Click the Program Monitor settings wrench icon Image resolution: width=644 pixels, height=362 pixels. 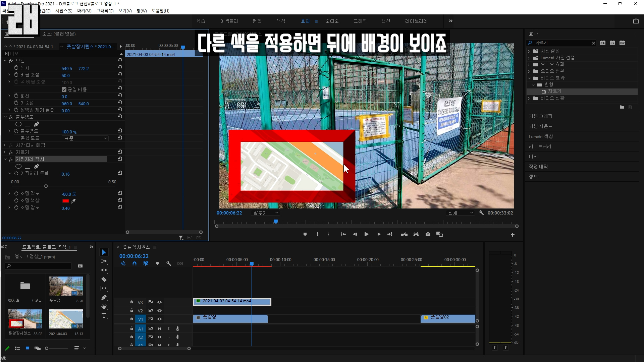(482, 213)
